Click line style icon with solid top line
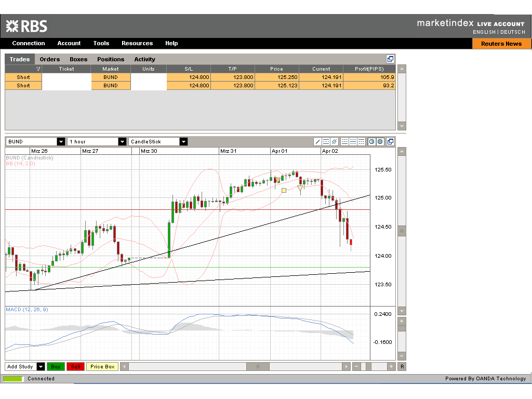 (362, 142)
